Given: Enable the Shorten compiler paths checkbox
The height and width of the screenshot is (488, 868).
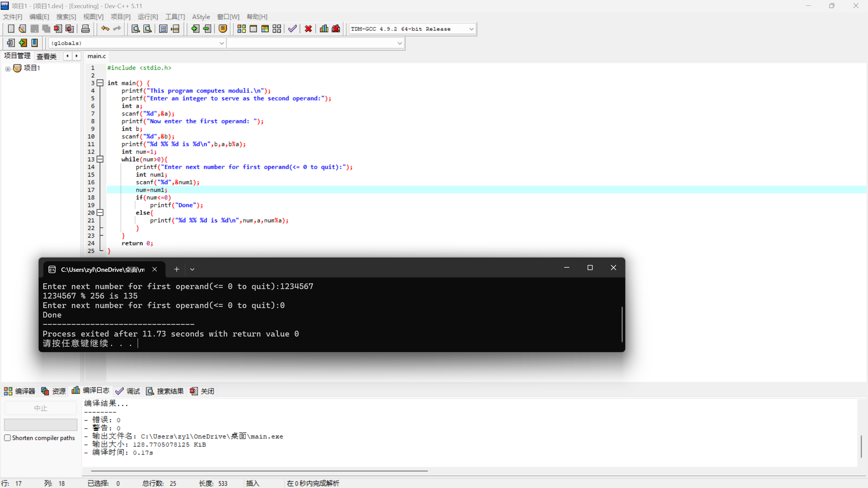Looking at the screenshot, I should point(7,438).
